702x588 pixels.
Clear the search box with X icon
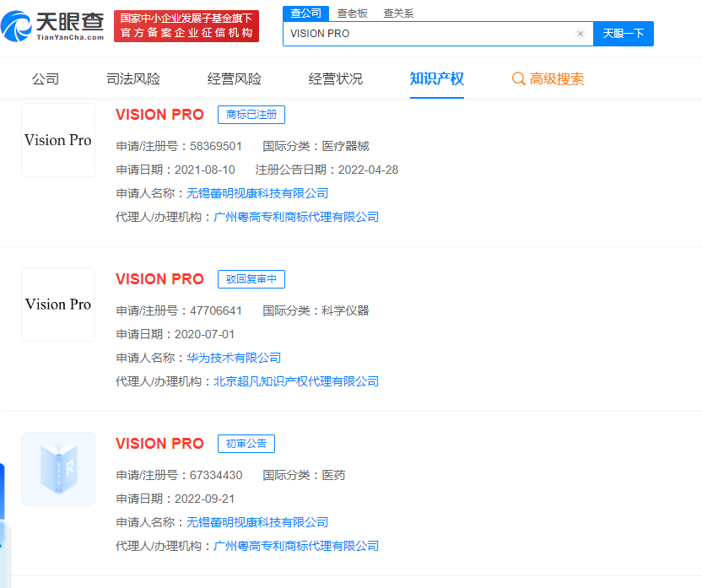point(580,34)
